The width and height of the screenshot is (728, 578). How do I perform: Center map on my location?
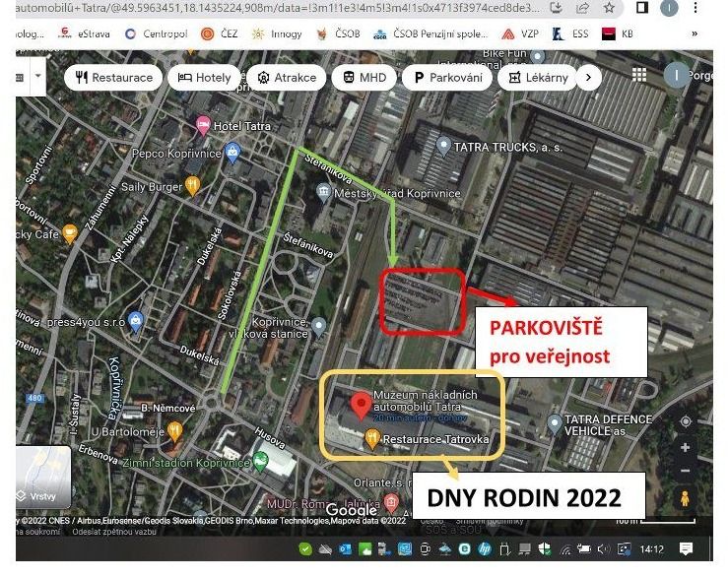coord(686,421)
